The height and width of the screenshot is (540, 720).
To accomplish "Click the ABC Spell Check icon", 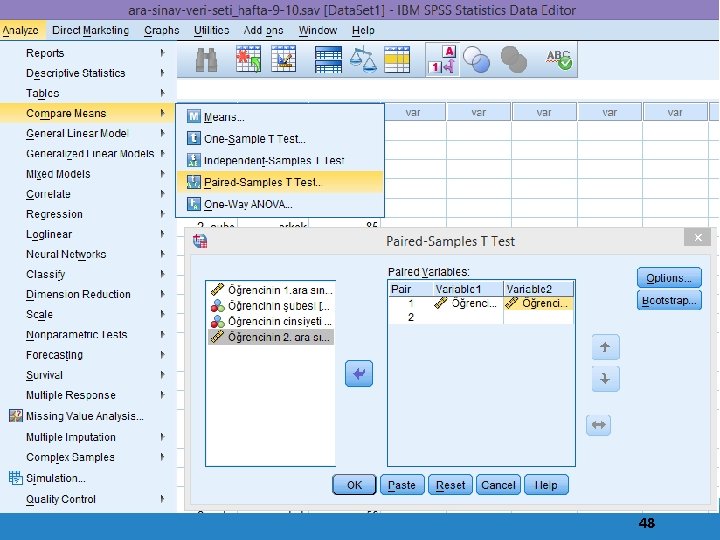I will [x=559, y=60].
